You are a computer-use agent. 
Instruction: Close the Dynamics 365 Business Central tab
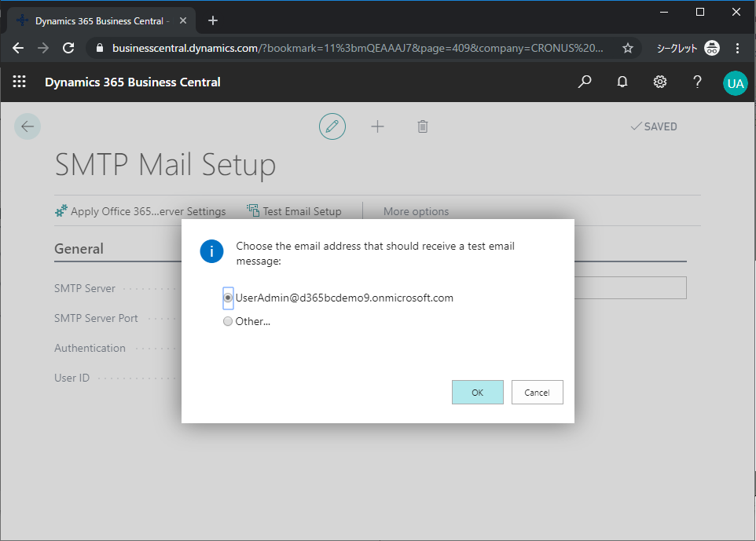[183, 20]
